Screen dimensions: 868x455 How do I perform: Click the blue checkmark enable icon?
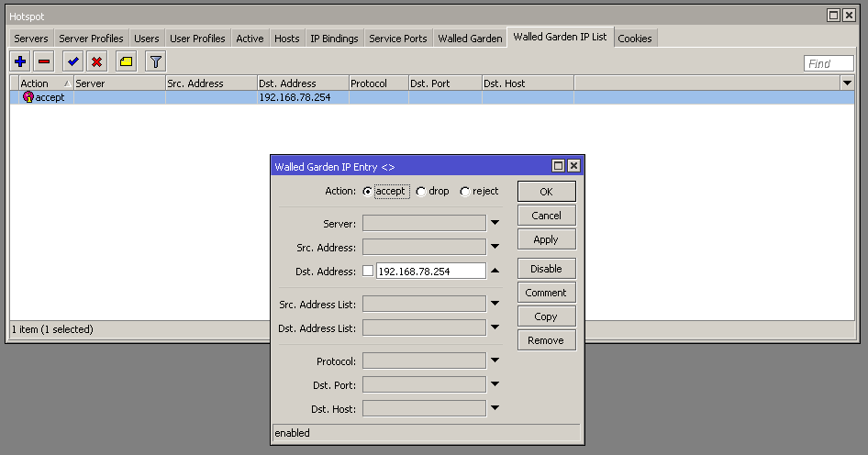(72, 61)
